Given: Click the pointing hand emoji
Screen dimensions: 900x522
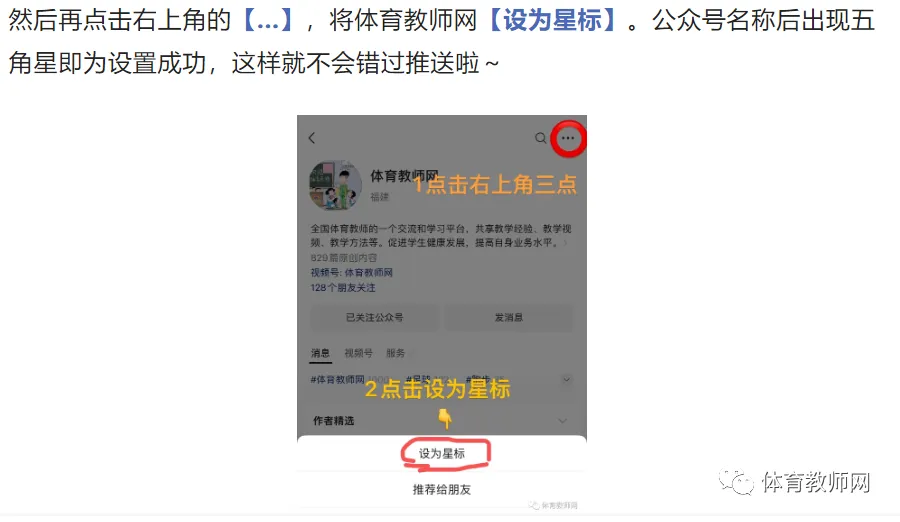Looking at the screenshot, I should pos(444,419).
